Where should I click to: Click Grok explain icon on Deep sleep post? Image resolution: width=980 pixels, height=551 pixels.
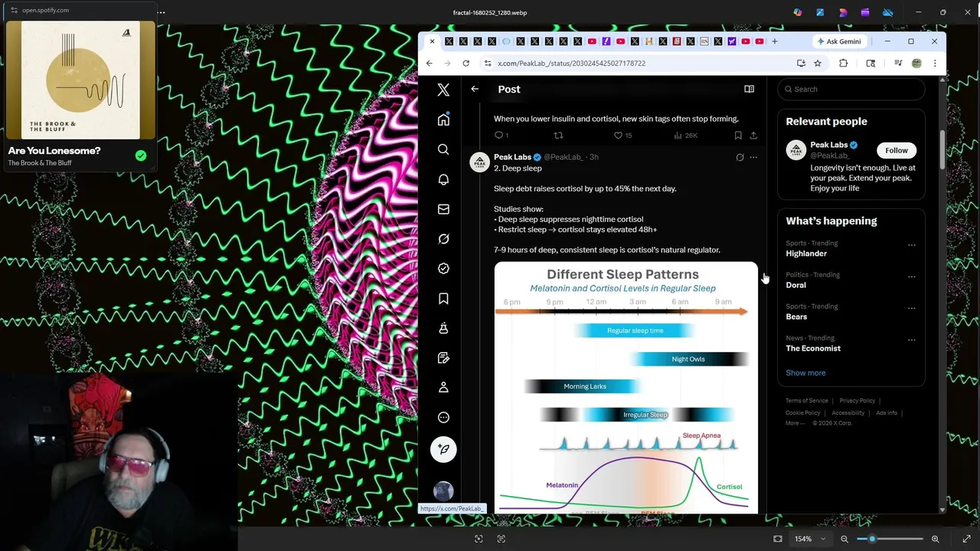coord(740,157)
